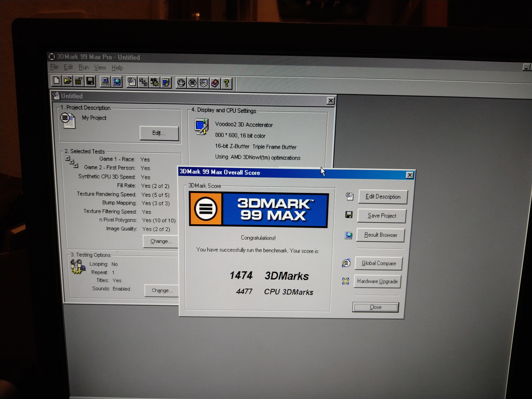Click Edit button in Project Description

coord(159,133)
